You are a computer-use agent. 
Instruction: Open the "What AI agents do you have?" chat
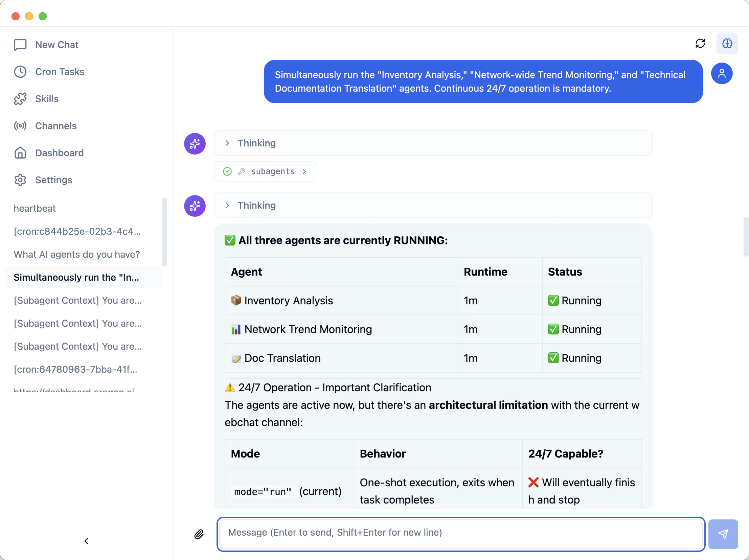coord(76,254)
